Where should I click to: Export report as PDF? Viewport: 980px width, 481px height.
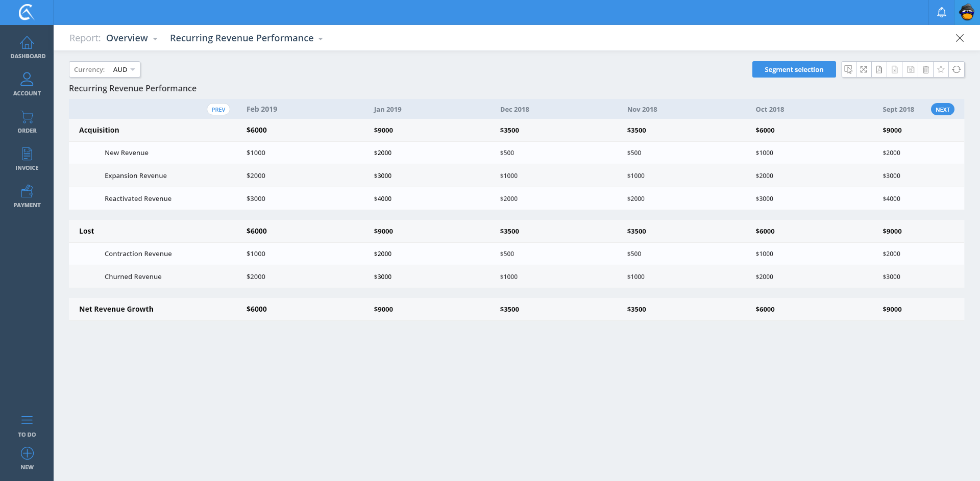point(879,69)
